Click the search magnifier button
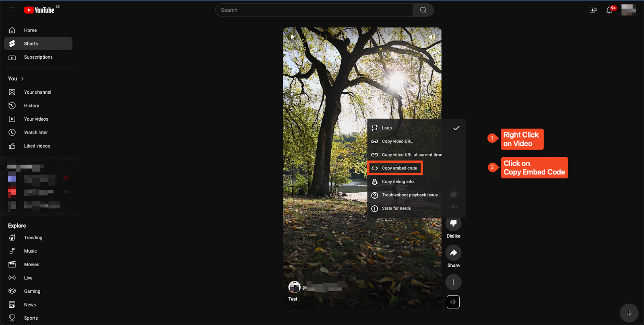Viewport: 644px width, 325px height. (x=423, y=10)
